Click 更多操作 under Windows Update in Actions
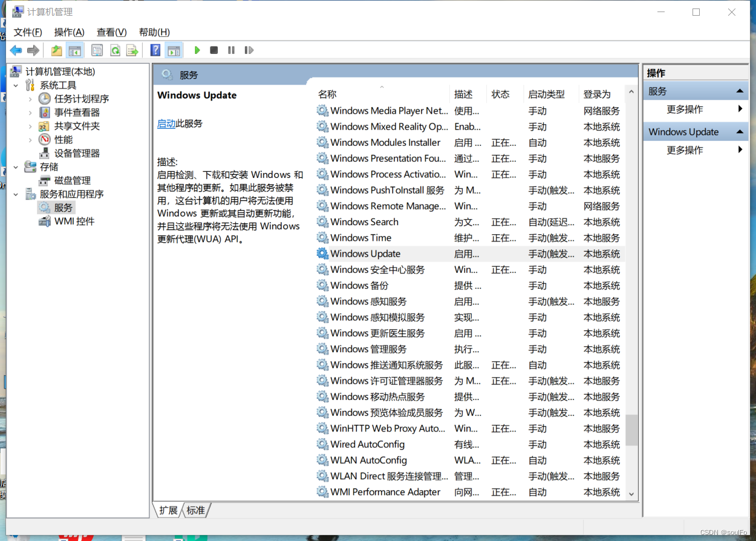 pyautogui.click(x=685, y=150)
